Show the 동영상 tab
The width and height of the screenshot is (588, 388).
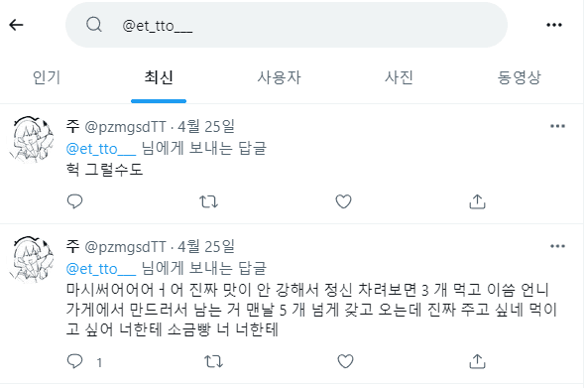[x=519, y=77]
